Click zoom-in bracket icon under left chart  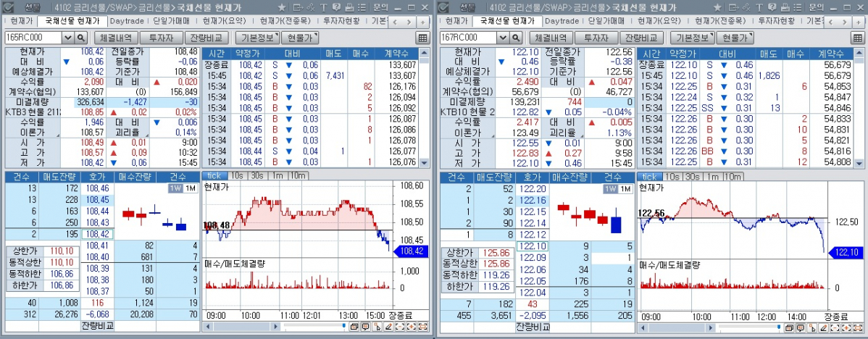pyautogui.click(x=412, y=327)
